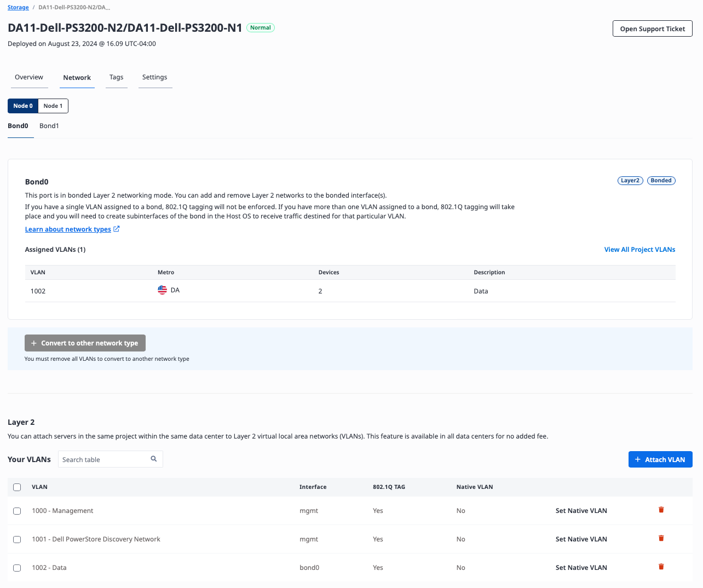
Task: Switch to Node 1
Action: click(53, 106)
